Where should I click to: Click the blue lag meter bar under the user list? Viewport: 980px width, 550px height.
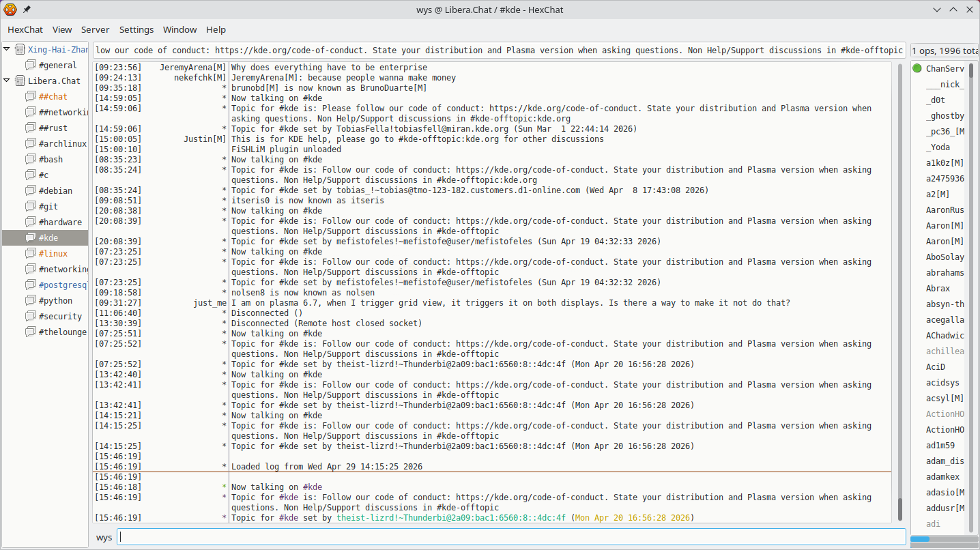pyautogui.click(x=920, y=539)
